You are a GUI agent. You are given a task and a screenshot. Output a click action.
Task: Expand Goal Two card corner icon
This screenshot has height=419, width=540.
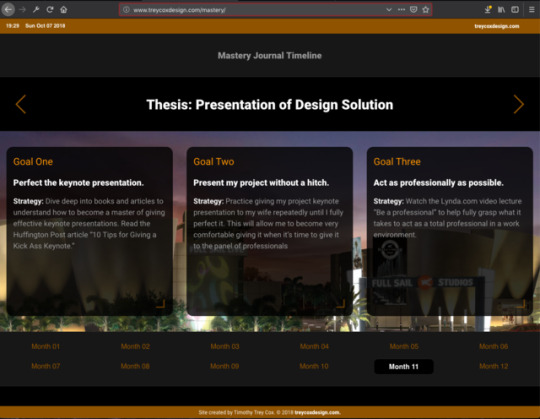[x=341, y=303]
